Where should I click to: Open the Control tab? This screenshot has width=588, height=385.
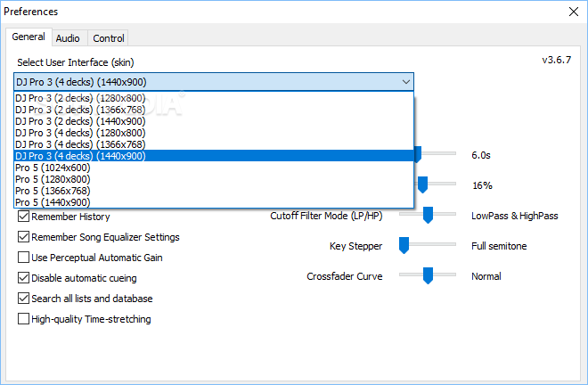[x=109, y=38]
